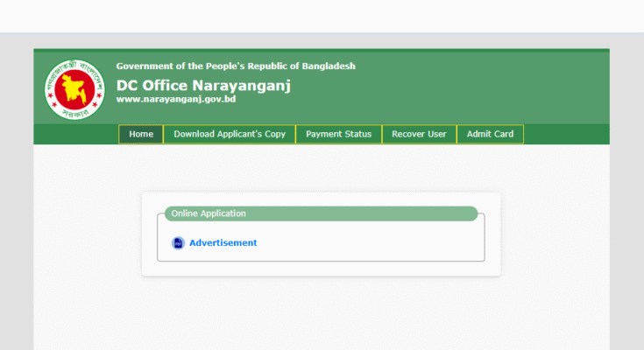Open the Advertisement link

coord(223,243)
